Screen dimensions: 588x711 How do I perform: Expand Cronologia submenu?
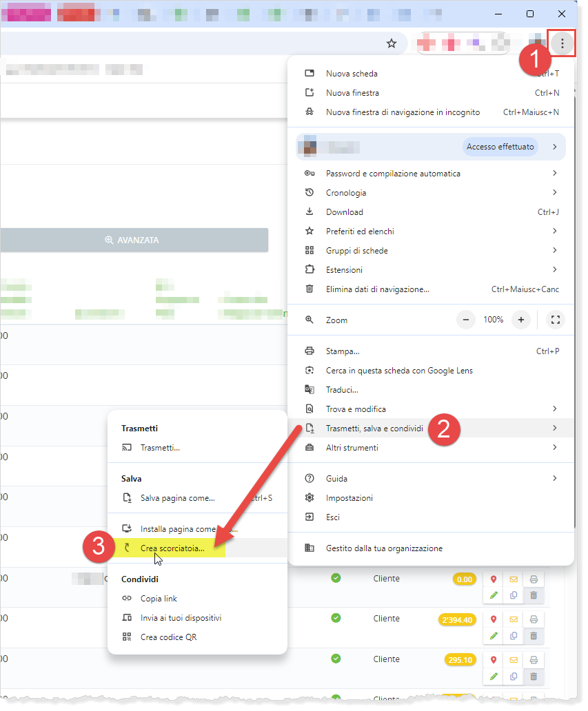click(346, 193)
